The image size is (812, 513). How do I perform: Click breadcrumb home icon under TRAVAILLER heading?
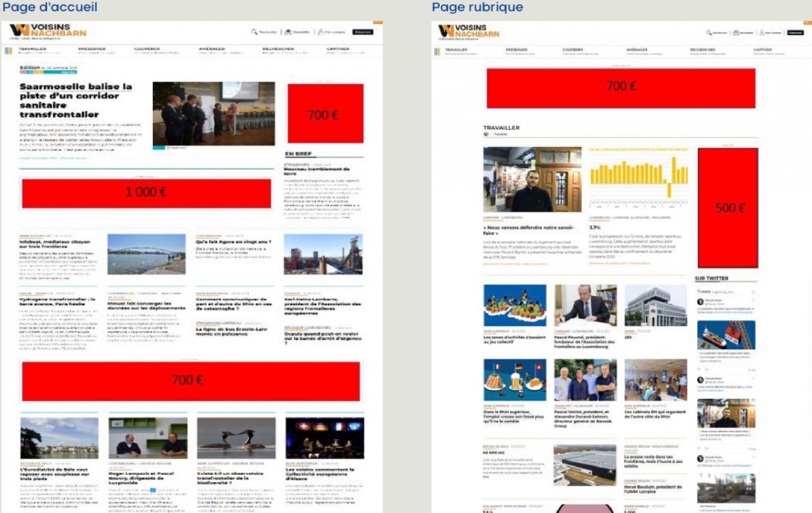tap(486, 134)
